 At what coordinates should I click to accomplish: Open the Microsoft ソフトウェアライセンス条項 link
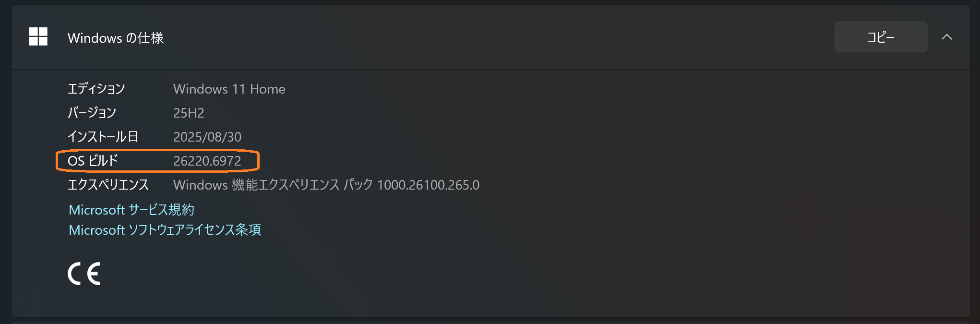pos(166,230)
